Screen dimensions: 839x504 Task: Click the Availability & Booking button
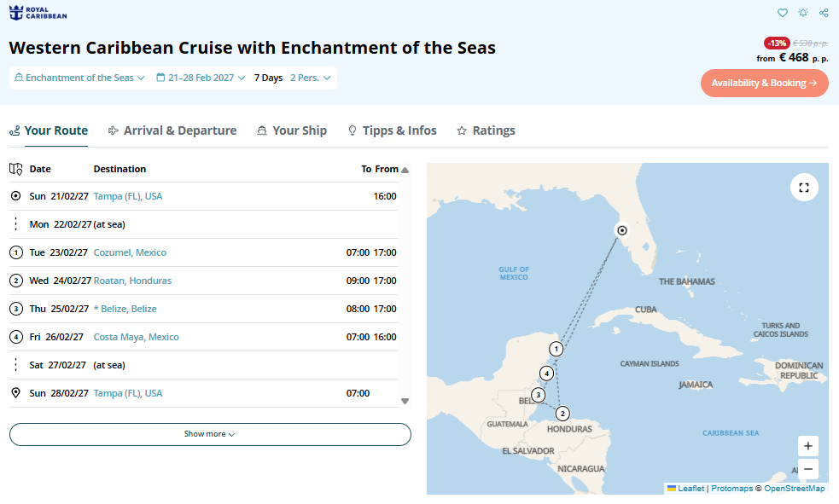764,83
